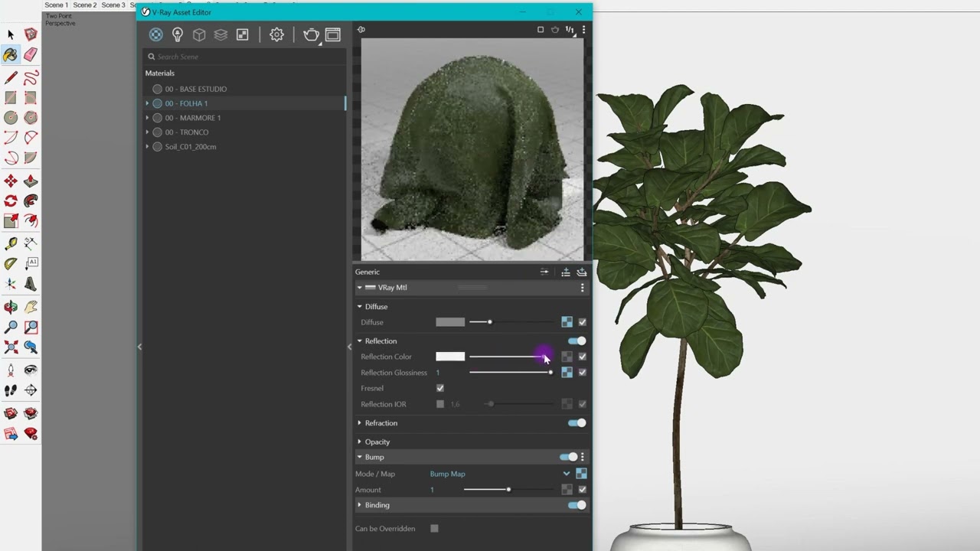
Task: Switch to Scene 3 tab
Action: pos(113,5)
